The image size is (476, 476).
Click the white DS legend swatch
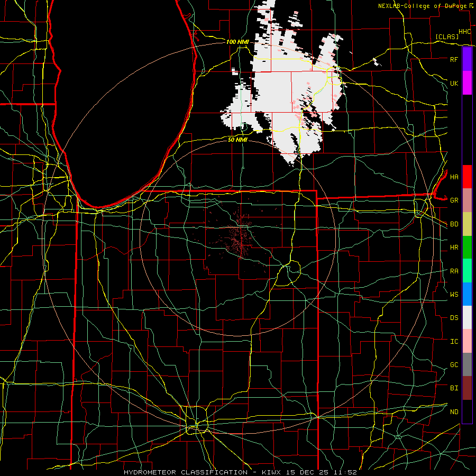coord(467,317)
